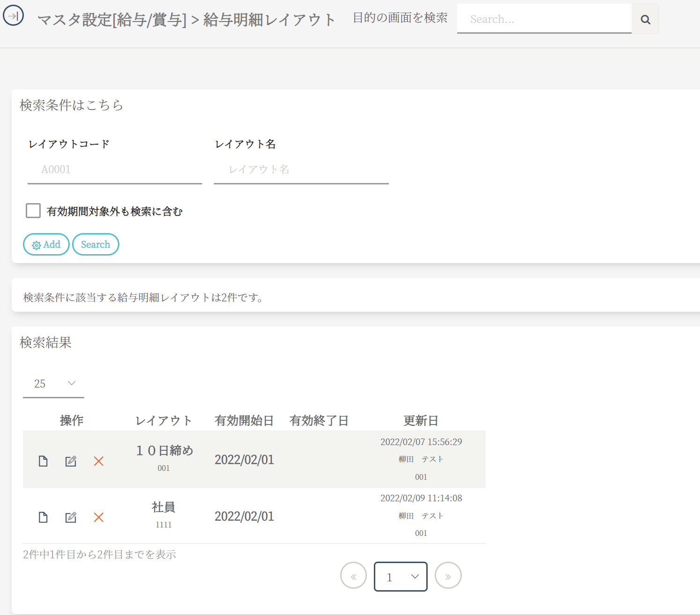This screenshot has height=615, width=700.
Task: Sort by 更新日 column header
Action: 421,420
